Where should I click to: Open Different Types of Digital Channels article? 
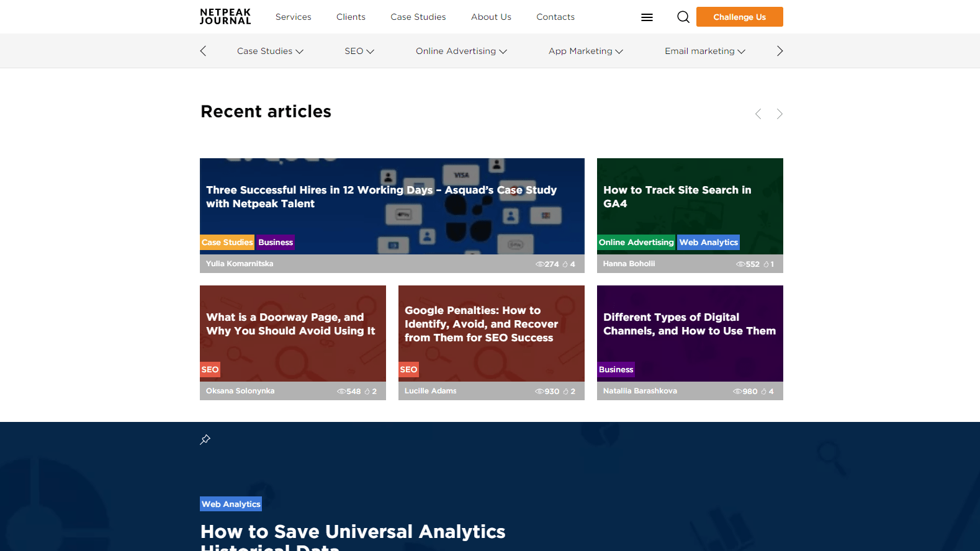coord(690,324)
